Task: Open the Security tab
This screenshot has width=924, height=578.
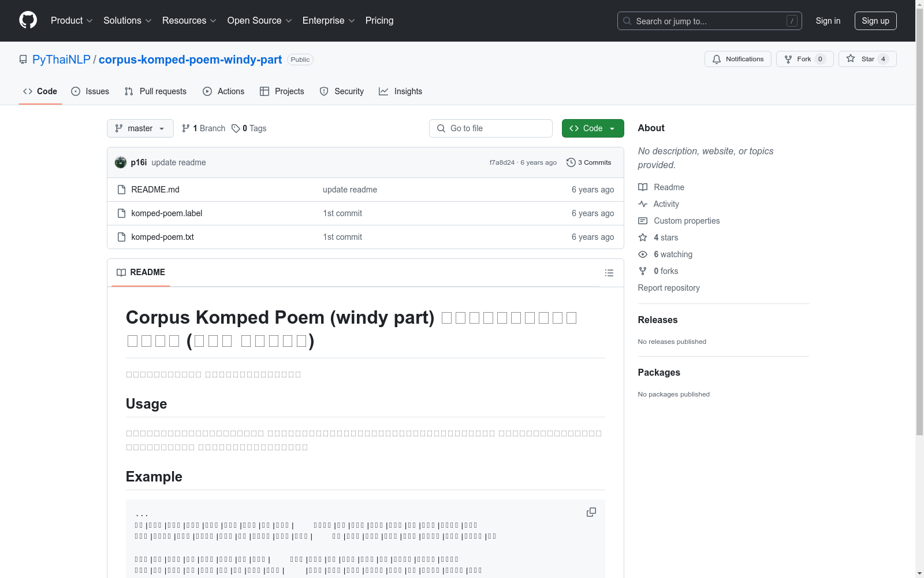Action: tap(342, 91)
